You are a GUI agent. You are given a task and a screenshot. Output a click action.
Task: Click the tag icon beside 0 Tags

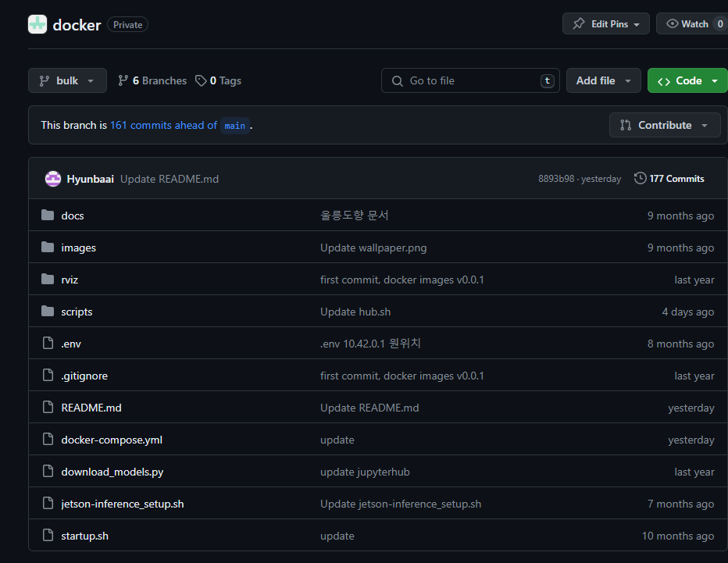(201, 80)
